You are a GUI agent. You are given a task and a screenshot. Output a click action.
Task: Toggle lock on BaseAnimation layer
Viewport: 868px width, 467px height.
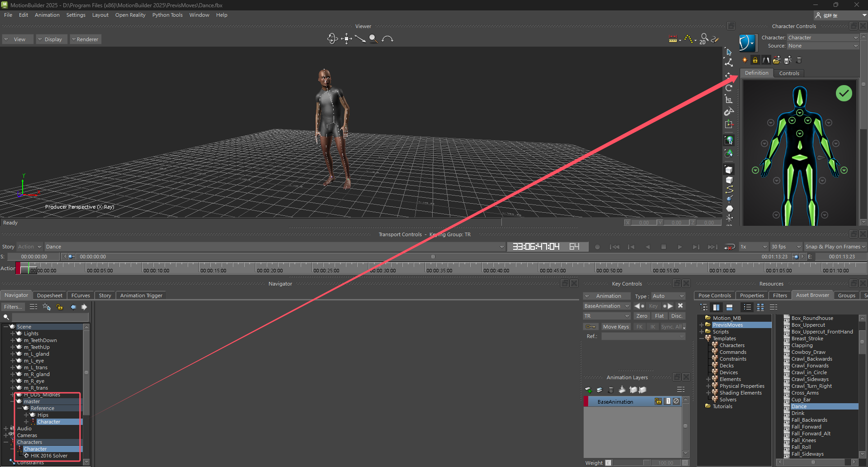click(x=658, y=401)
